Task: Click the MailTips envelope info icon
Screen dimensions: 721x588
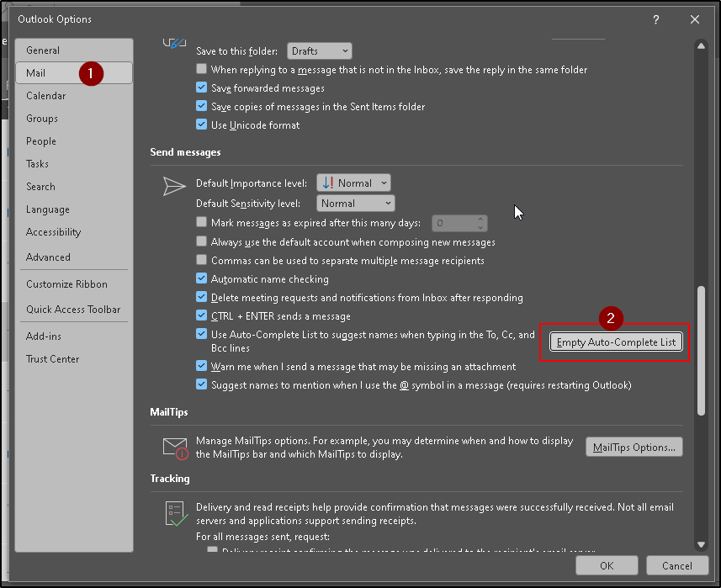Action: click(176, 448)
